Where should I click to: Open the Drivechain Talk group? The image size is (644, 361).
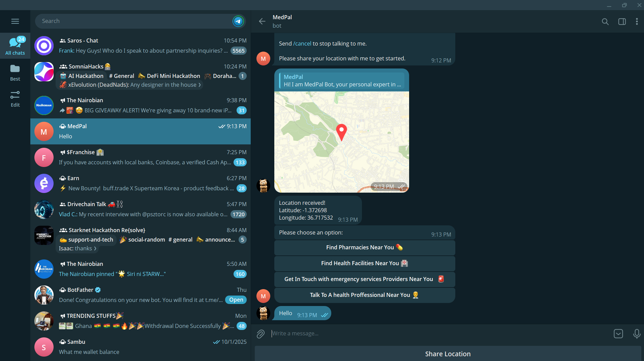pyautogui.click(x=141, y=209)
